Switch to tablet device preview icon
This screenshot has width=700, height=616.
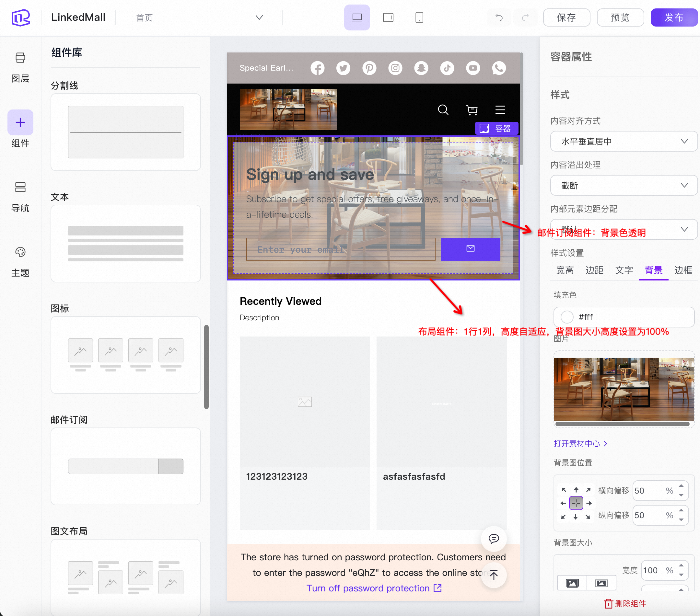click(x=388, y=17)
